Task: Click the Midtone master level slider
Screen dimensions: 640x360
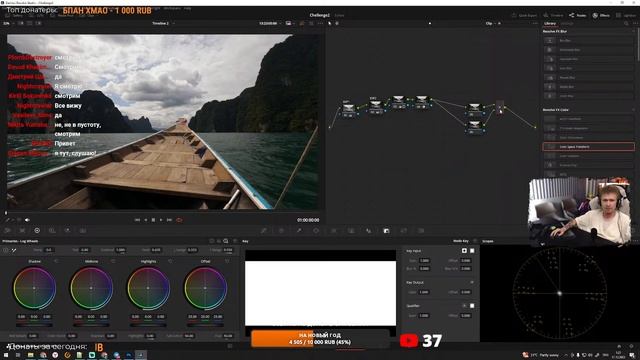Action: pyautogui.click(x=91, y=325)
